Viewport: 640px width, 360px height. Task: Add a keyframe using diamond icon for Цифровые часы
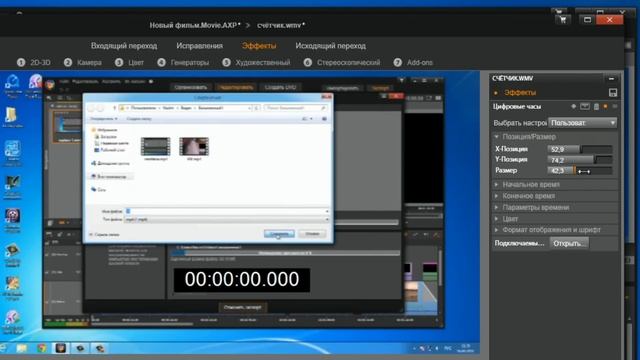573,107
